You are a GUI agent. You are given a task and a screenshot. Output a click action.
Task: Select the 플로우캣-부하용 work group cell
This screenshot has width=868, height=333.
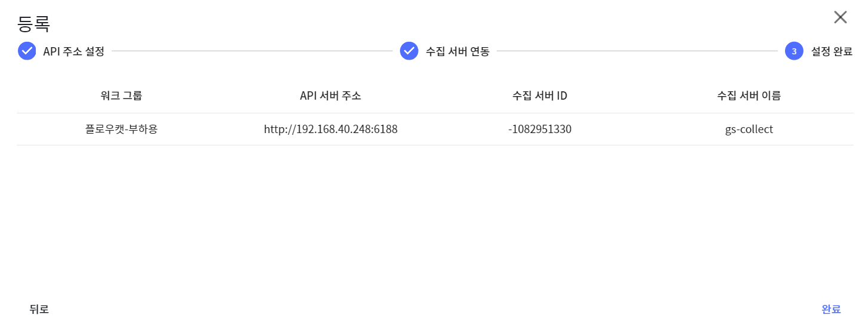121,129
